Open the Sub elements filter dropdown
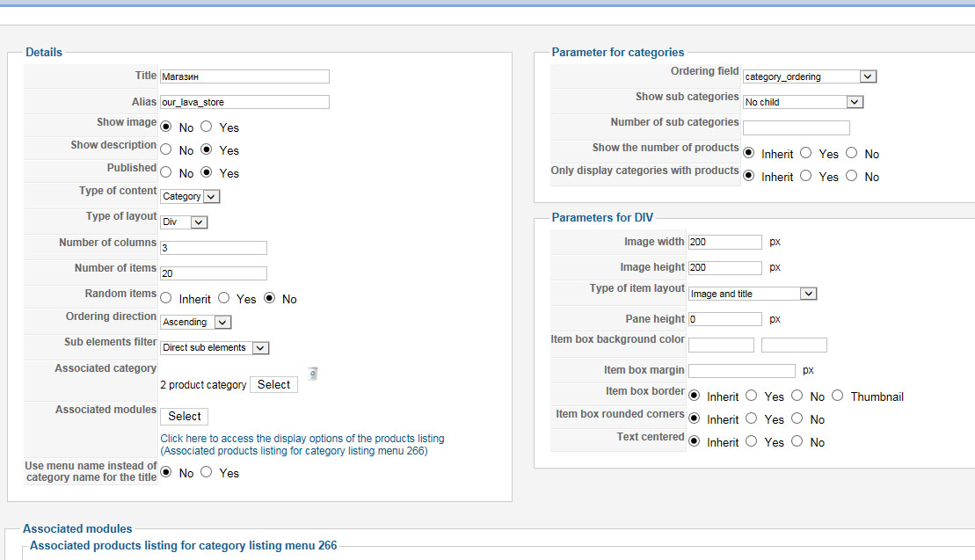This screenshot has width=975, height=560. 215,347
